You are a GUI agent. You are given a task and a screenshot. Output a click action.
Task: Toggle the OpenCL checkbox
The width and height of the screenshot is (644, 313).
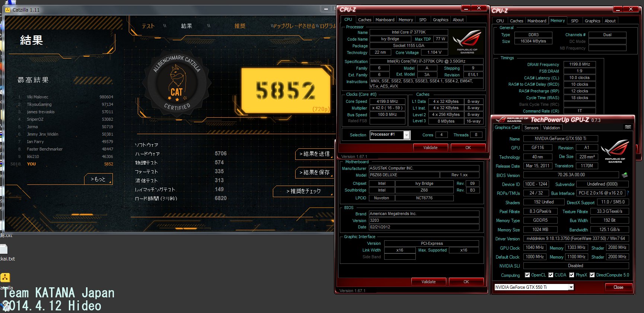coord(527,275)
